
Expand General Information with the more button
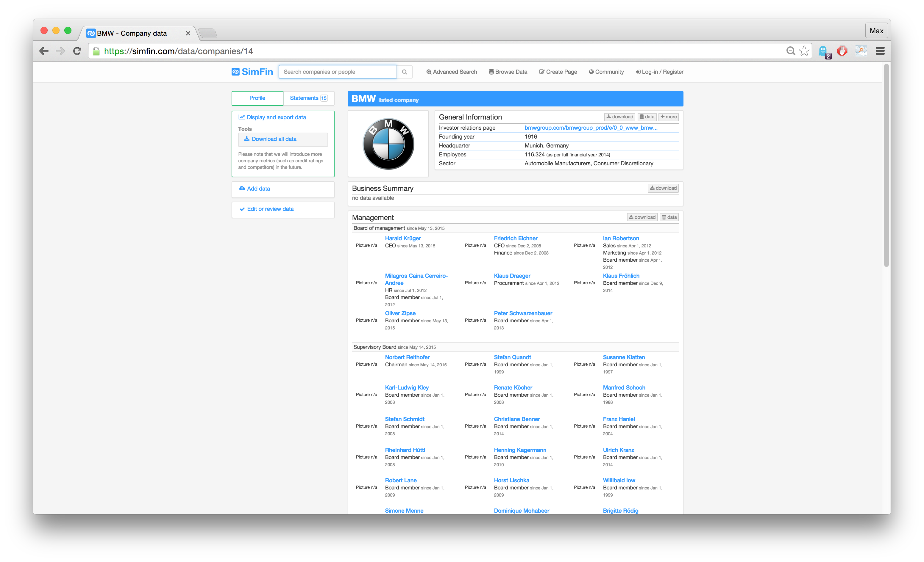(x=669, y=117)
